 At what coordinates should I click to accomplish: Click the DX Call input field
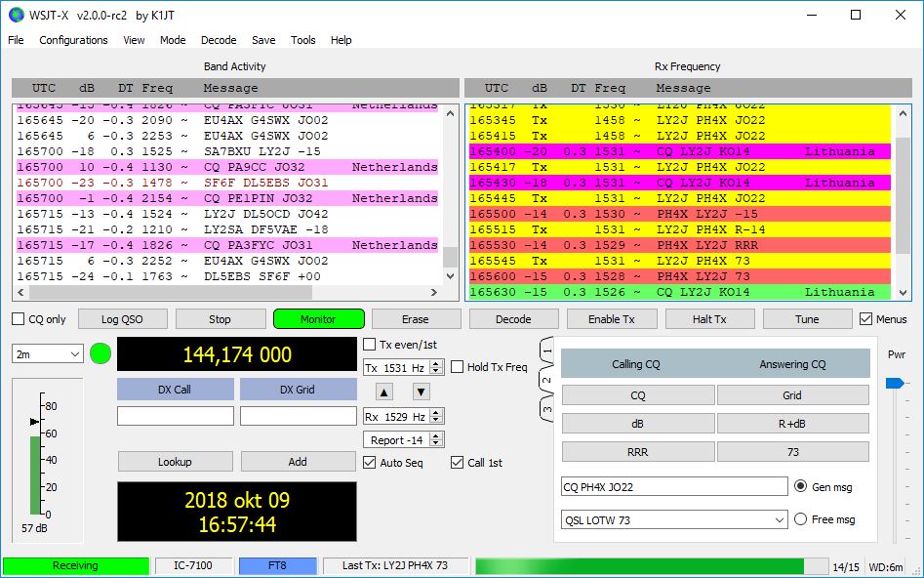pos(176,416)
